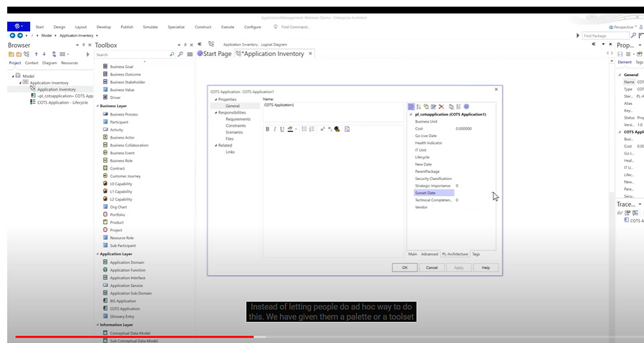Click the round help icon in tags toolbar
This screenshot has width=644, height=343.
tap(466, 107)
